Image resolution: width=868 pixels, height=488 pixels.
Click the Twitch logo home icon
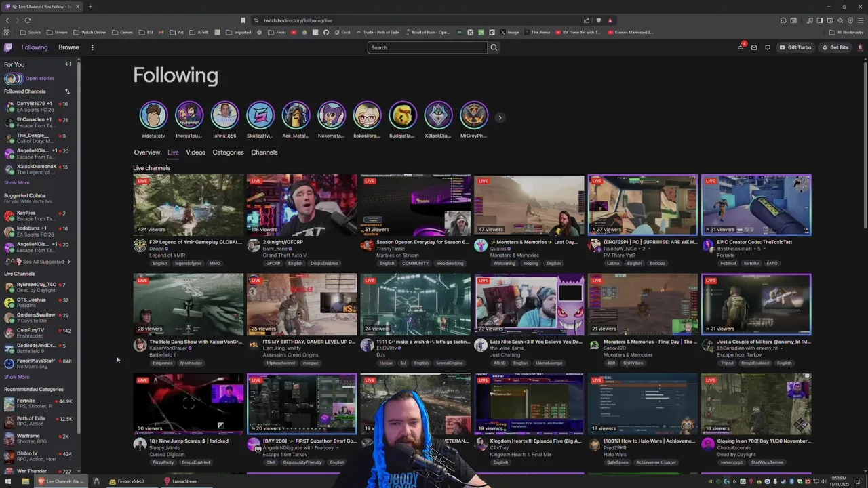tap(8, 47)
